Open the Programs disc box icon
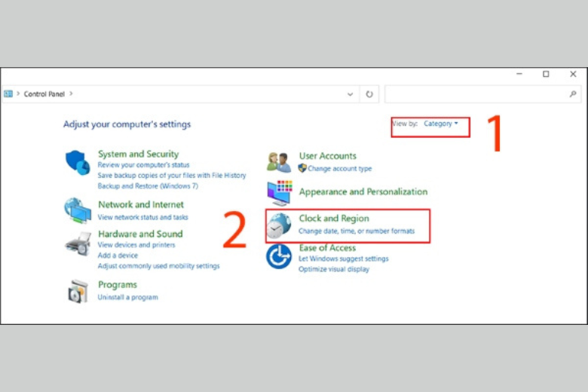This screenshot has width=588, height=392. point(78,291)
